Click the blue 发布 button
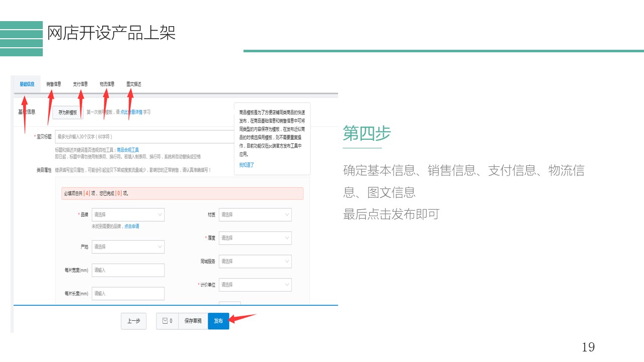This screenshot has width=644, height=362. [x=218, y=321]
